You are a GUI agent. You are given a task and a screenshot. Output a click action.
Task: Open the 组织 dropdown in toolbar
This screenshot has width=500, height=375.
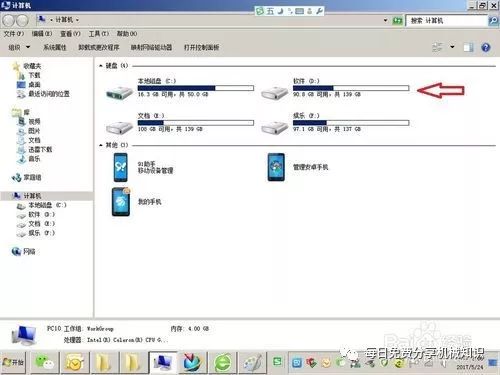point(19,47)
